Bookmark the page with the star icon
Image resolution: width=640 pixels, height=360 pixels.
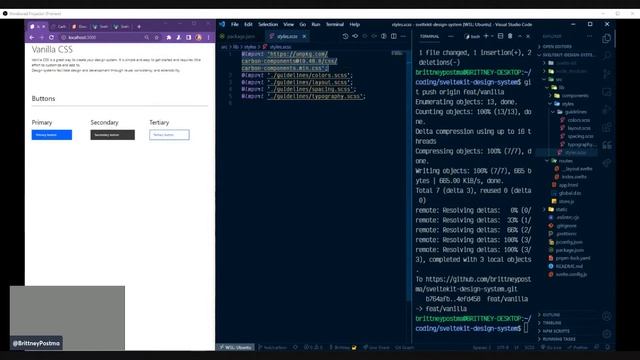[x=156, y=38]
